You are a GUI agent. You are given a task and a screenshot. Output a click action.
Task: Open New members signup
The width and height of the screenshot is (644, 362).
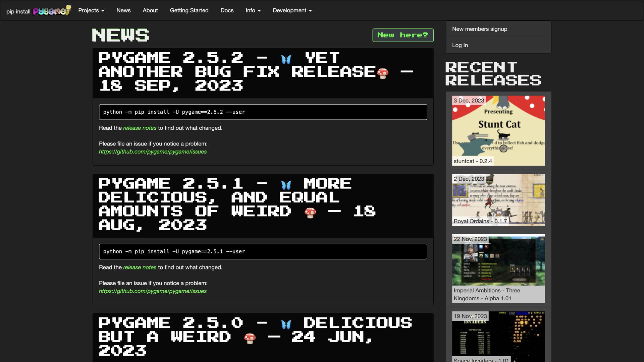[x=480, y=29]
